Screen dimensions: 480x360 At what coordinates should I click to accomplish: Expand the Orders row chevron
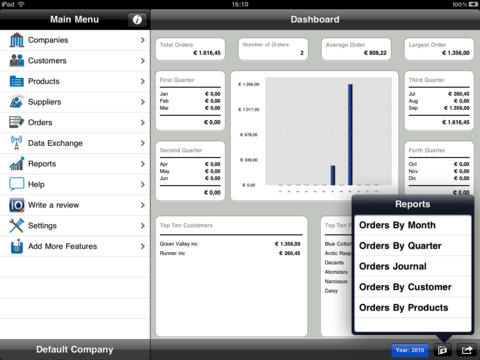(143, 123)
